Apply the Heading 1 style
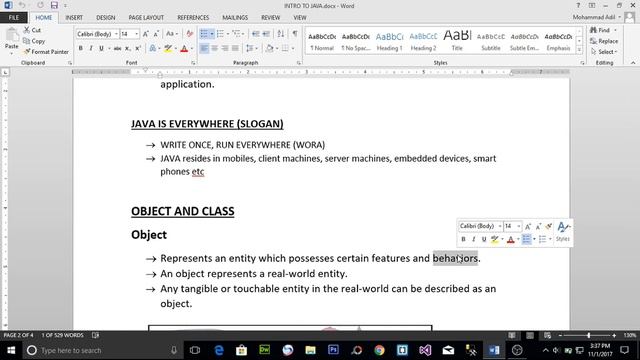This screenshot has height=360, width=640. point(389,41)
